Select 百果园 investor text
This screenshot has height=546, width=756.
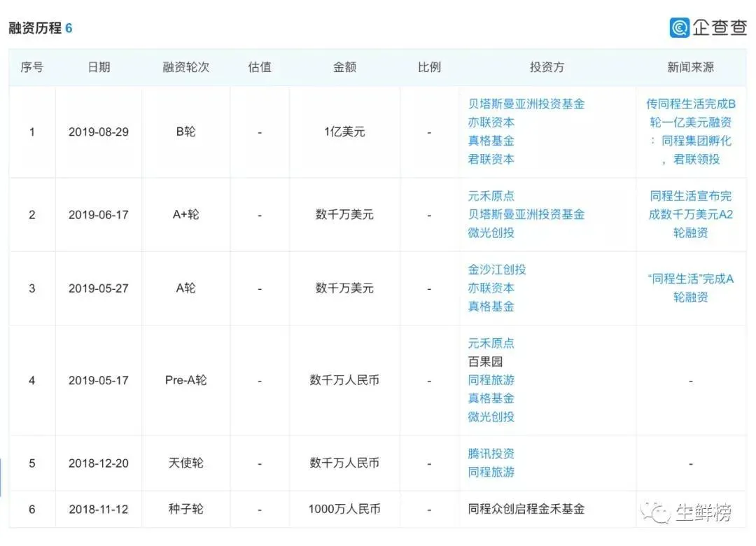pyautogui.click(x=485, y=361)
